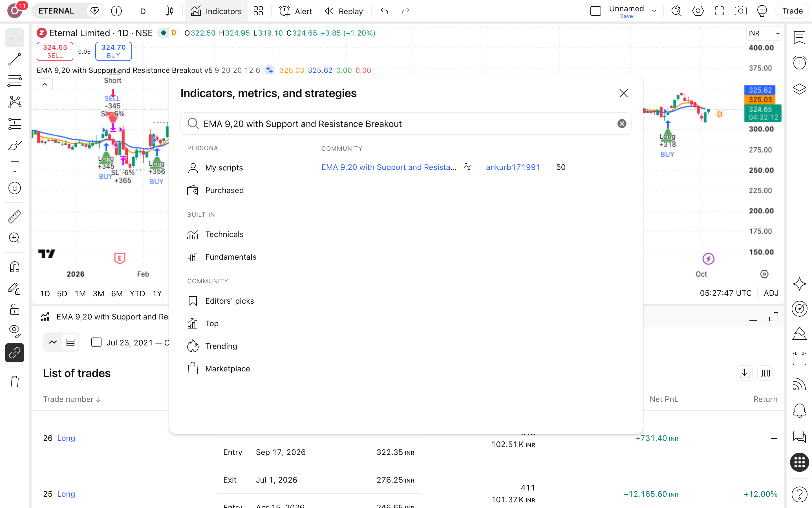Image resolution: width=812 pixels, height=508 pixels.
Task: Open the candlestick chart type selector
Action: tap(169, 11)
